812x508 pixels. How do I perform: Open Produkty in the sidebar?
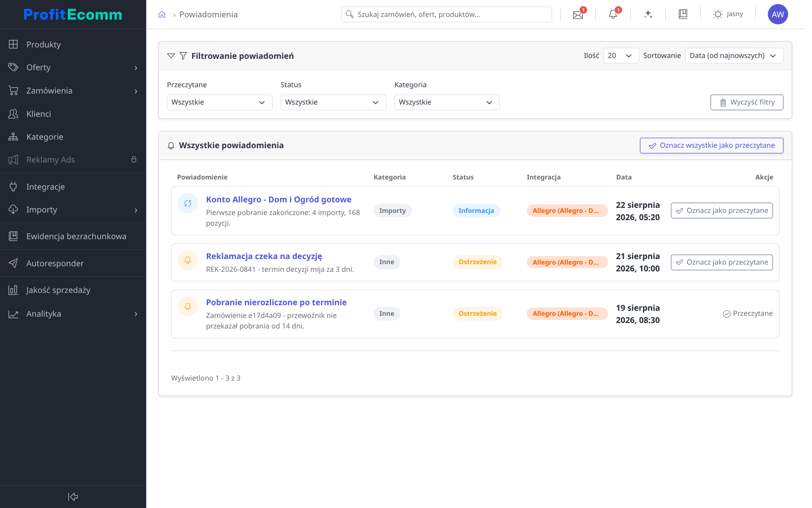(x=73, y=44)
